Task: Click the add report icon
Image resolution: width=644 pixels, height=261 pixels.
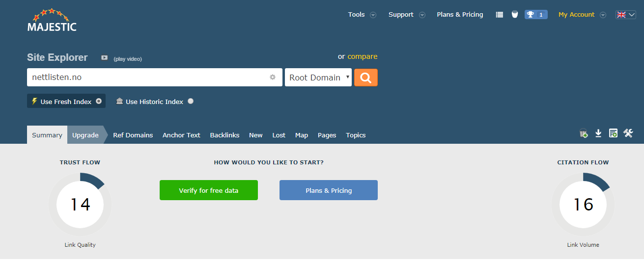Action: pyautogui.click(x=613, y=133)
